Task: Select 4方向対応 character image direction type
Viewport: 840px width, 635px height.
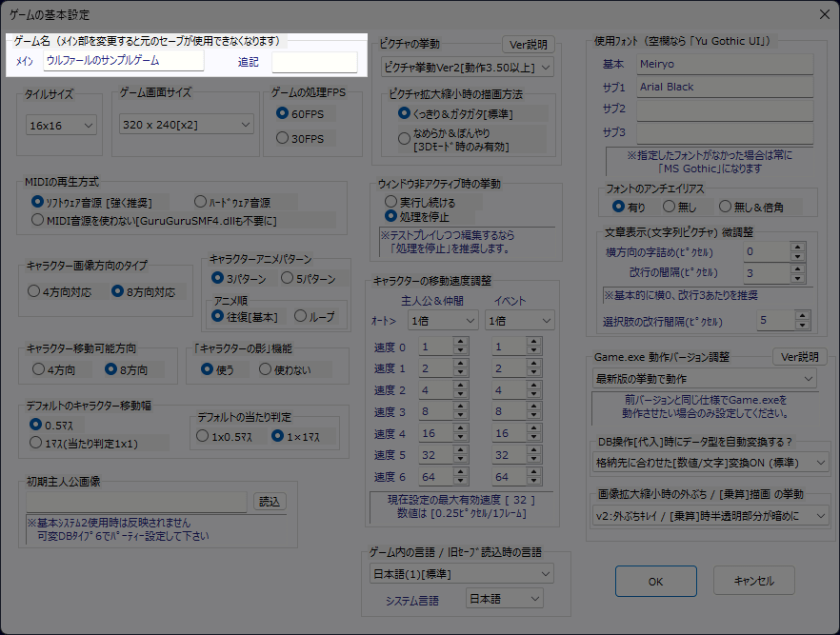Action: [35, 291]
